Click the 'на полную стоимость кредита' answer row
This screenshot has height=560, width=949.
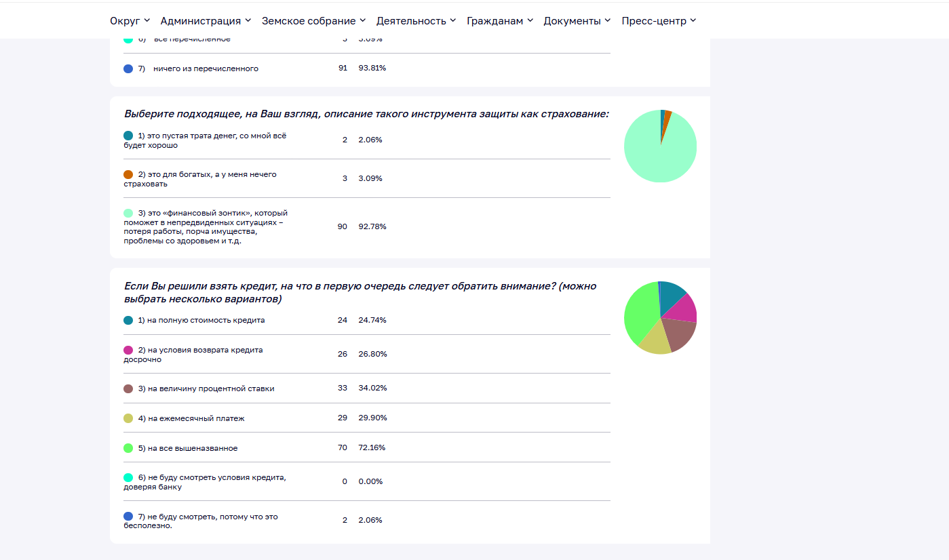point(367,320)
